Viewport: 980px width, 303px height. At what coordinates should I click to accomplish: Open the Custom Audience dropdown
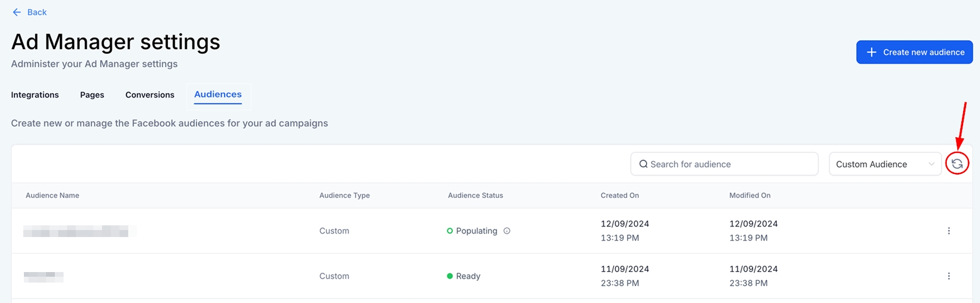884,164
